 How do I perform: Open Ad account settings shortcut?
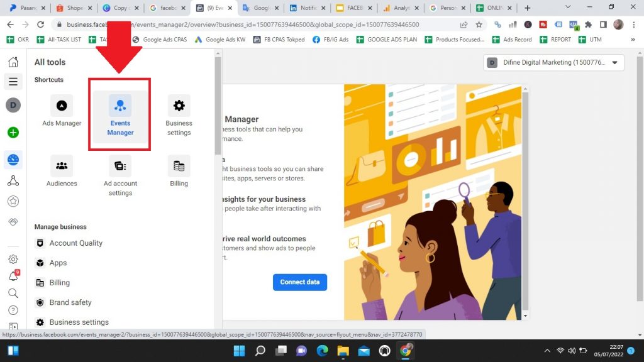click(120, 176)
